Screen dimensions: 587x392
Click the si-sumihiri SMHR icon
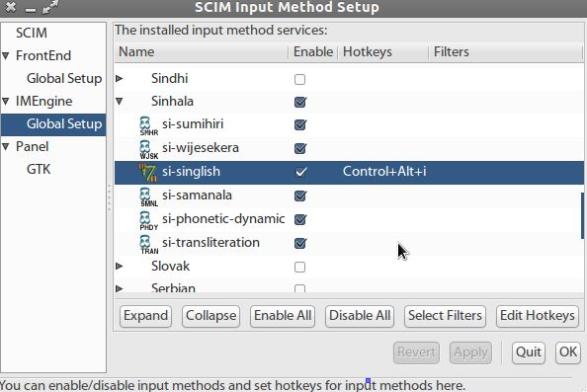148,125
